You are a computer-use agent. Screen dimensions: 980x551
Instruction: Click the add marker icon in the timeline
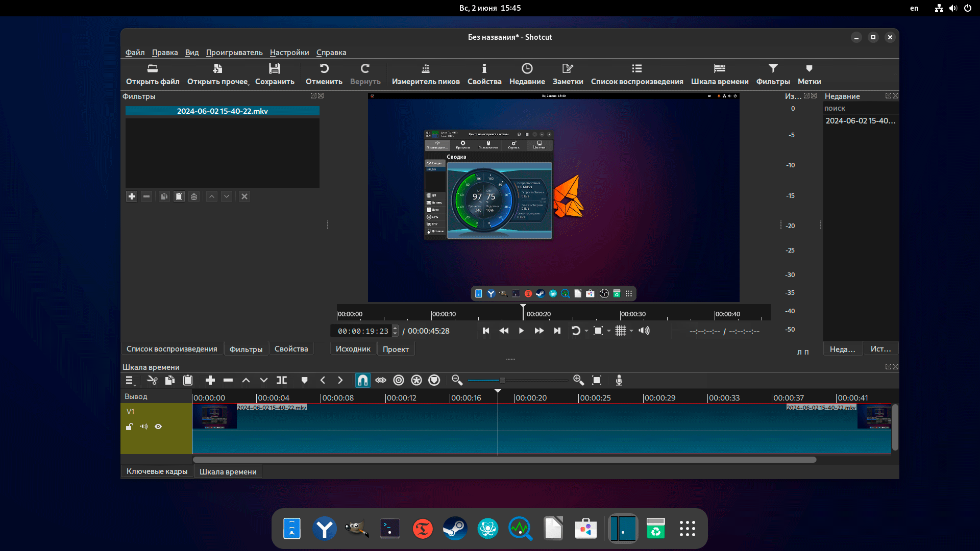tap(304, 380)
